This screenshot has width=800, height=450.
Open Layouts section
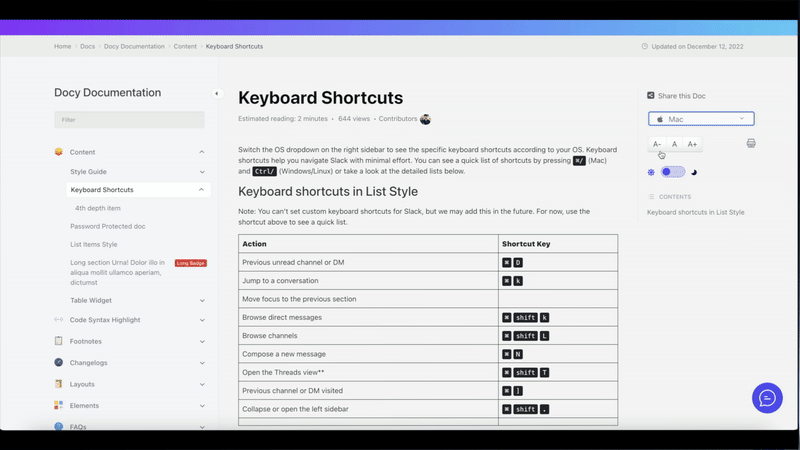82,384
